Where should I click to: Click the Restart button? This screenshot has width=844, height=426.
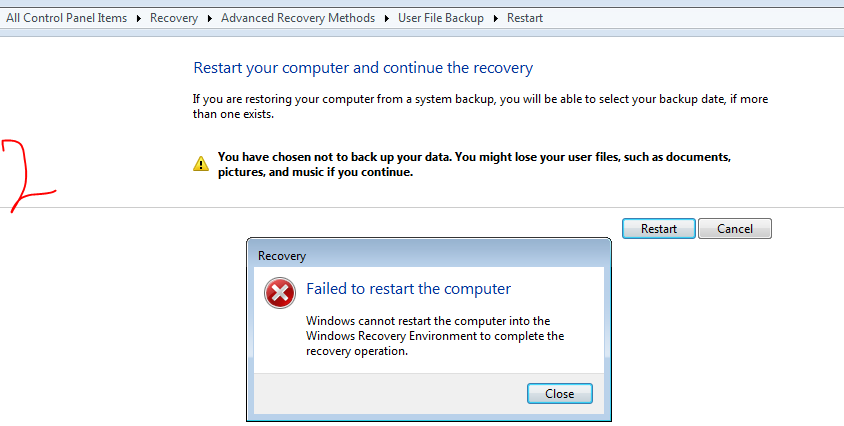(659, 228)
